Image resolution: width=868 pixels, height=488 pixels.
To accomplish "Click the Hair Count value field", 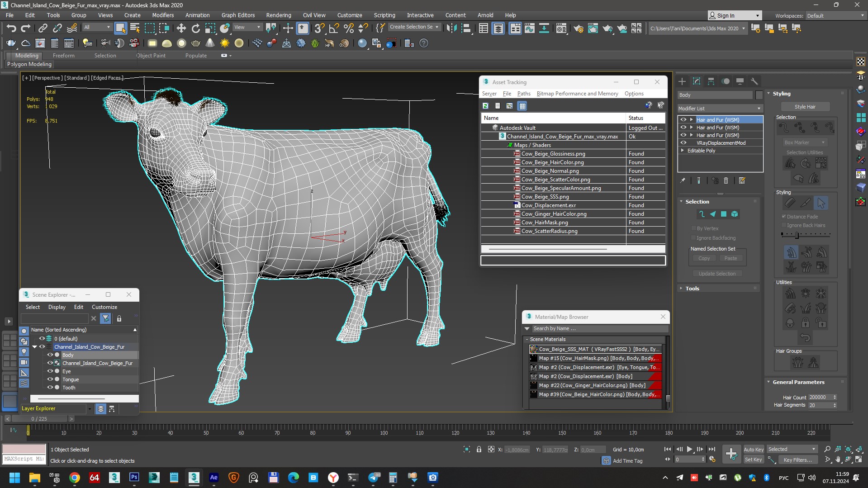I will [x=820, y=398].
